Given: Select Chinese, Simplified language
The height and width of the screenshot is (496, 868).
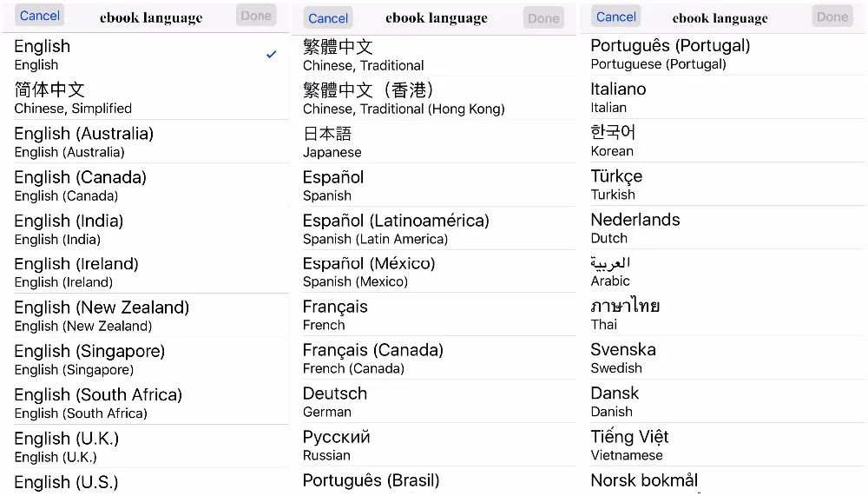Looking at the screenshot, I should [146, 98].
